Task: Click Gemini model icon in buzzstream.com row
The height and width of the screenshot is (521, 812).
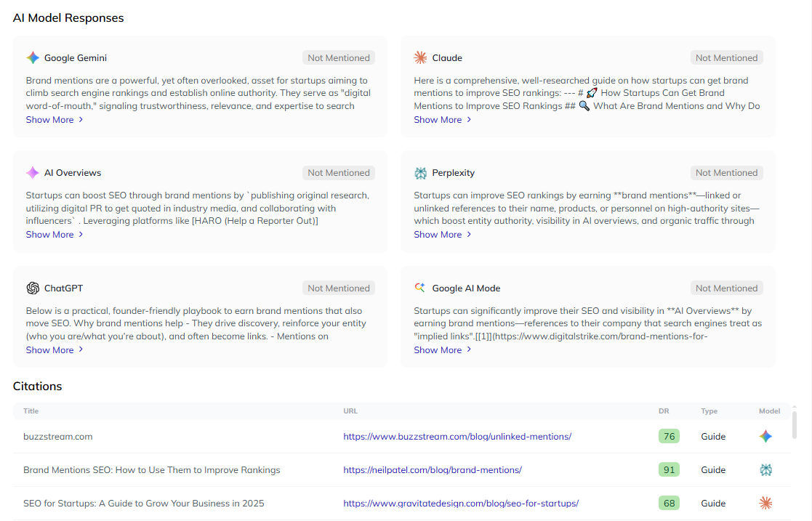Action: pyautogui.click(x=765, y=436)
